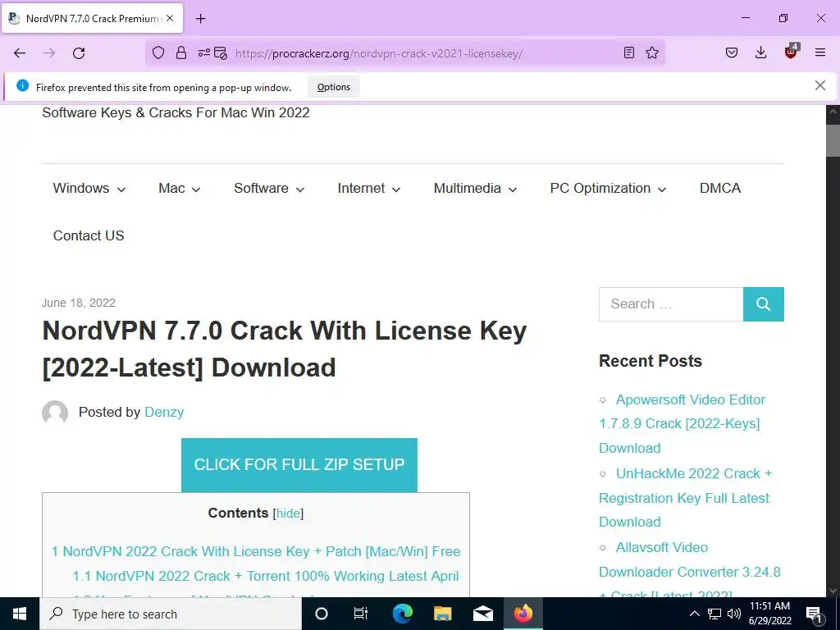The width and height of the screenshot is (840, 630).
Task: Close the NordVPN Crack tab
Action: [170, 18]
